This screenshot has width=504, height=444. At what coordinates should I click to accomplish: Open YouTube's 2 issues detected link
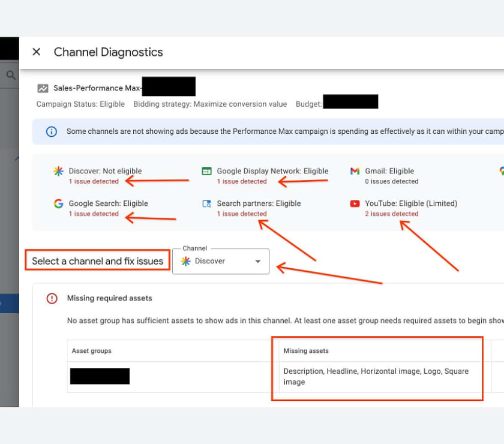(x=391, y=214)
